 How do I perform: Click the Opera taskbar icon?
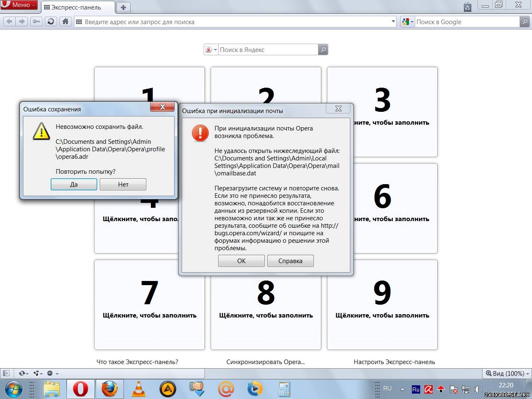click(x=81, y=389)
